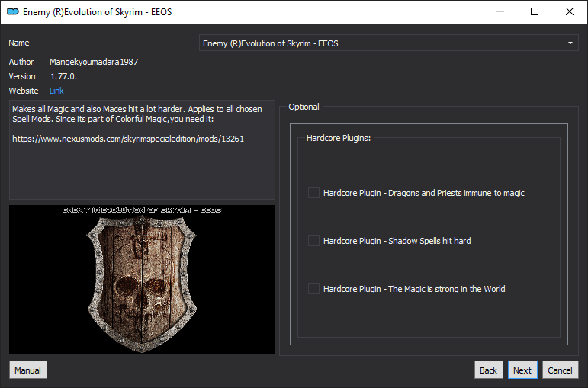Click the app icon in title bar

click(x=13, y=12)
